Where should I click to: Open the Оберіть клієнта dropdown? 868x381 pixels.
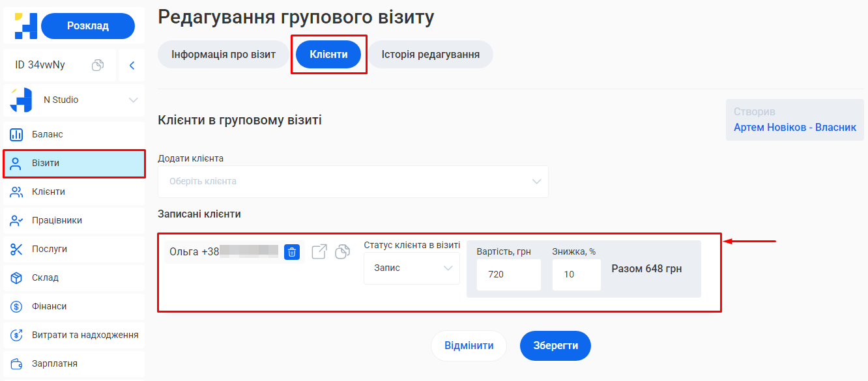353,181
